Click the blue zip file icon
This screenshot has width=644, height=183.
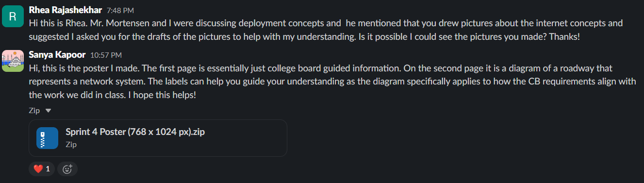(x=47, y=138)
